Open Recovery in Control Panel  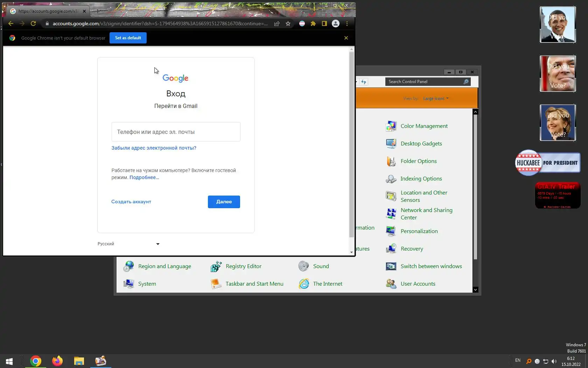point(404,249)
